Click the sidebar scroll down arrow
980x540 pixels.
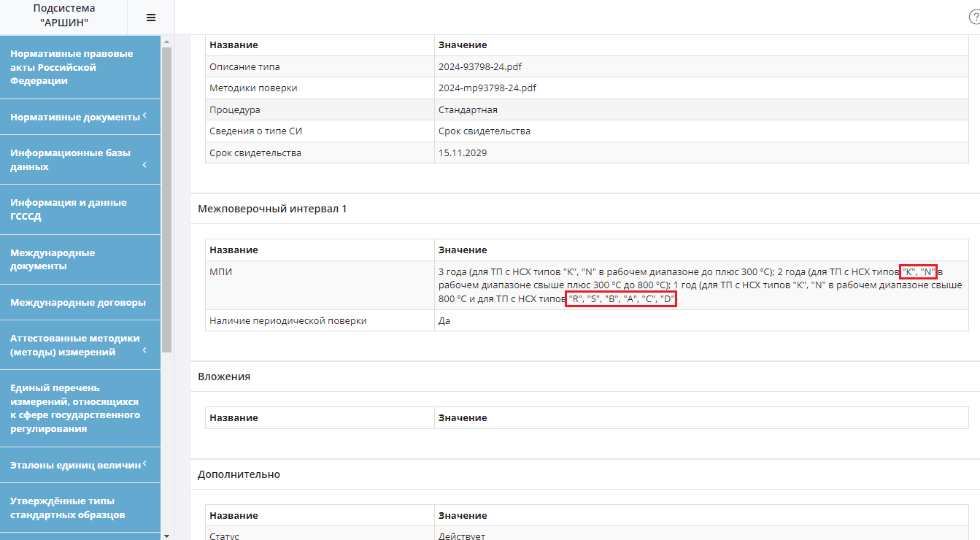click(x=166, y=535)
